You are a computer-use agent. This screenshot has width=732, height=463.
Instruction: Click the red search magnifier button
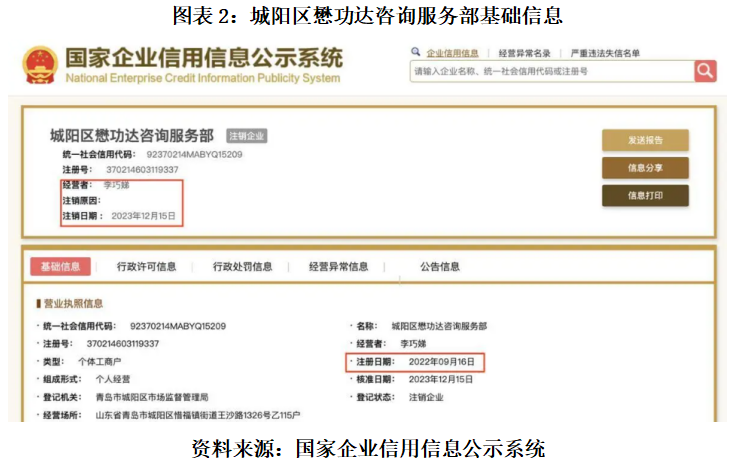coord(705,71)
